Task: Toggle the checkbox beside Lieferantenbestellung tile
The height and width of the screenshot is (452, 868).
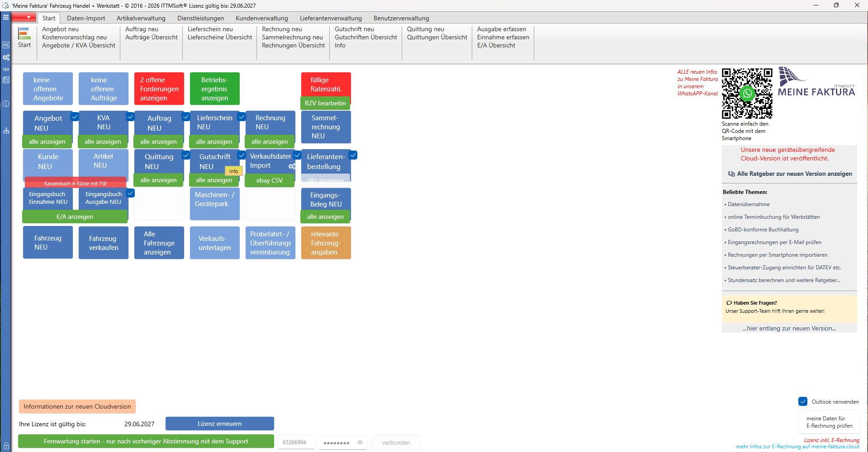Action: (x=353, y=155)
